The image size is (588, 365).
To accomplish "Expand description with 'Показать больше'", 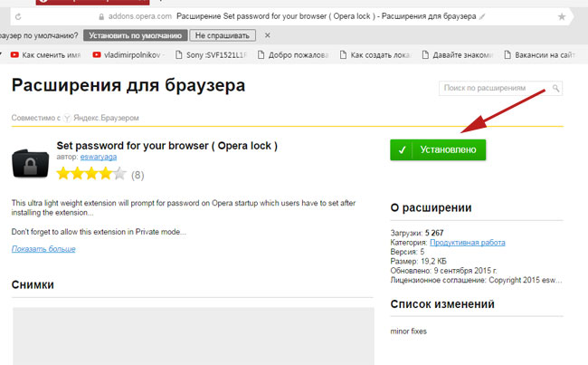I will click(x=43, y=248).
